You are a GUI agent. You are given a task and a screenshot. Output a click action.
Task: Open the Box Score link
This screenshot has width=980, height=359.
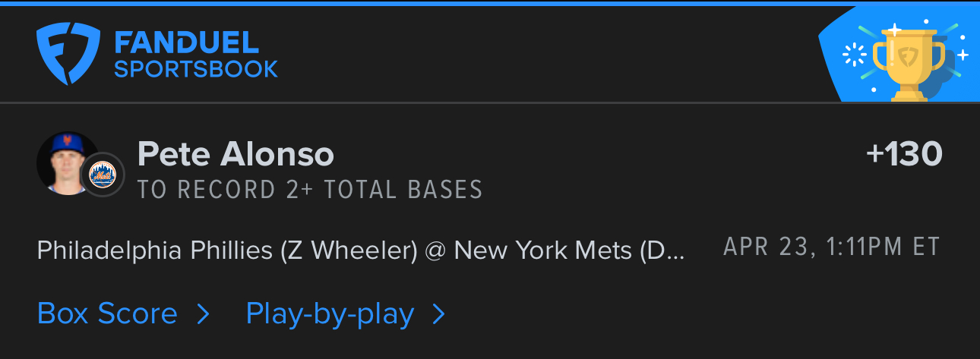click(107, 313)
